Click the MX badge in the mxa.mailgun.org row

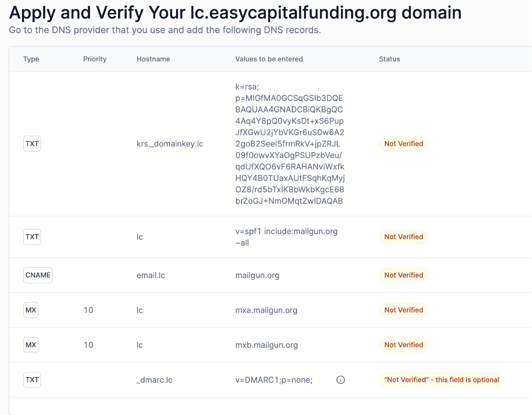click(x=31, y=310)
